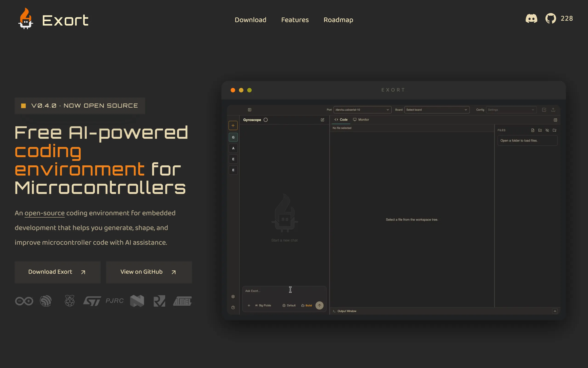Click the Output Window label
The height and width of the screenshot is (368, 588).
tap(347, 311)
